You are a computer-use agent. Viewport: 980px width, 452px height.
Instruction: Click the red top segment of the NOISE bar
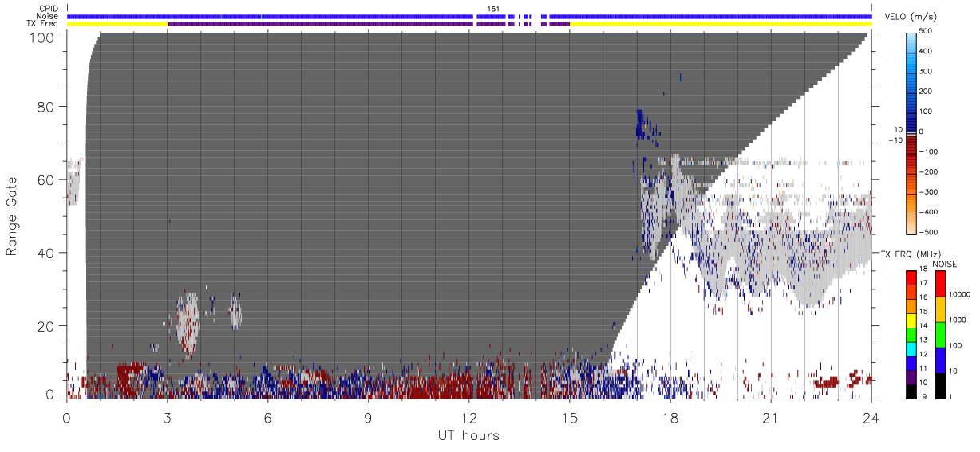pos(940,284)
